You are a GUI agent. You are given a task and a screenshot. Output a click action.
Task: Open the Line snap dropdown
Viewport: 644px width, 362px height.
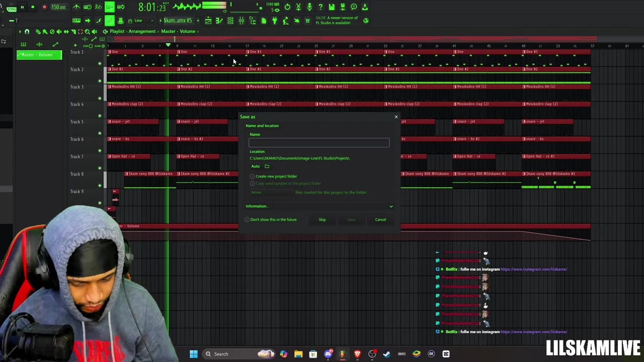142,21
